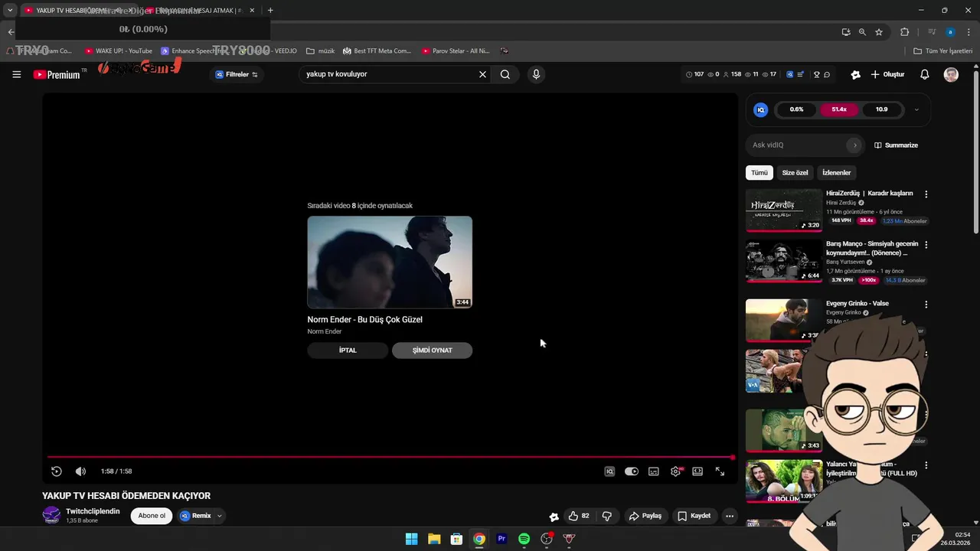Click the Ask vidIQ input field

tap(798, 145)
